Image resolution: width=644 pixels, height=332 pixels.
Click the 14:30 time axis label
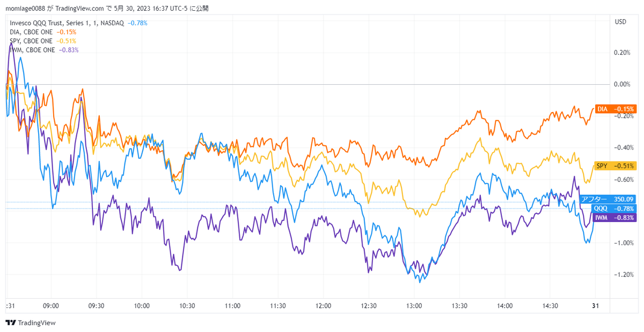(x=550, y=306)
